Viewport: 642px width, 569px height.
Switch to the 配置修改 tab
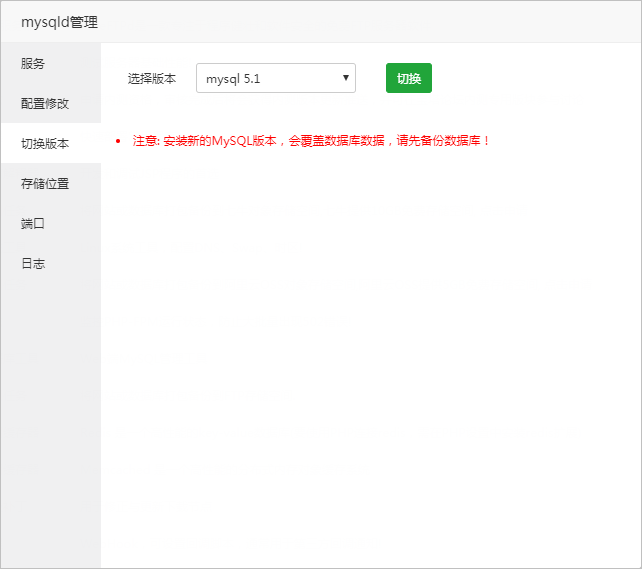[45, 104]
